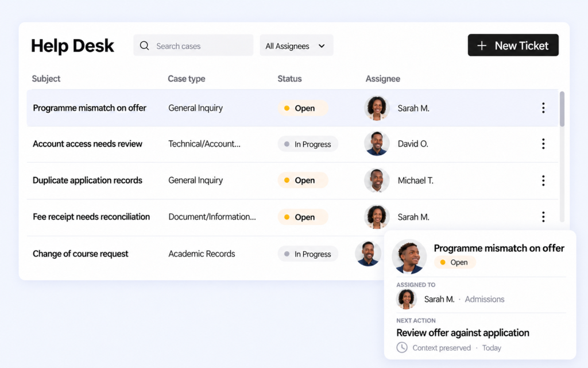Open more options for Duplicate application row
The width and height of the screenshot is (588, 368).
point(543,181)
